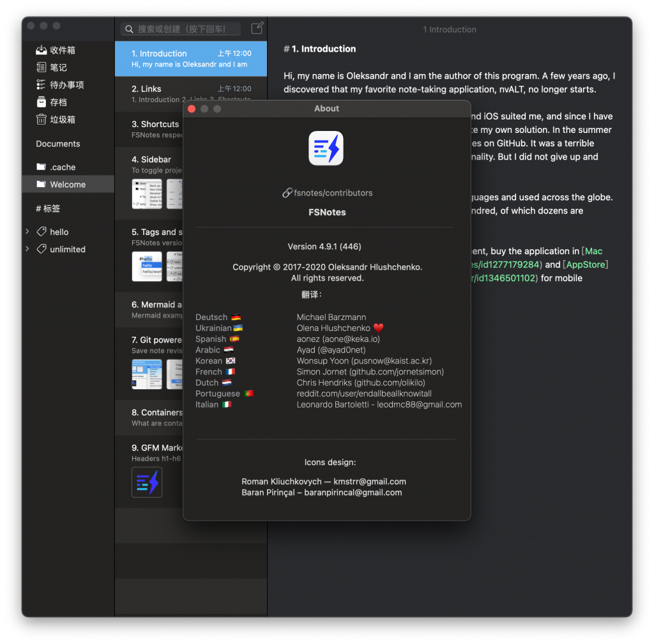Click Version 4.9.1 (446) text

point(324,247)
